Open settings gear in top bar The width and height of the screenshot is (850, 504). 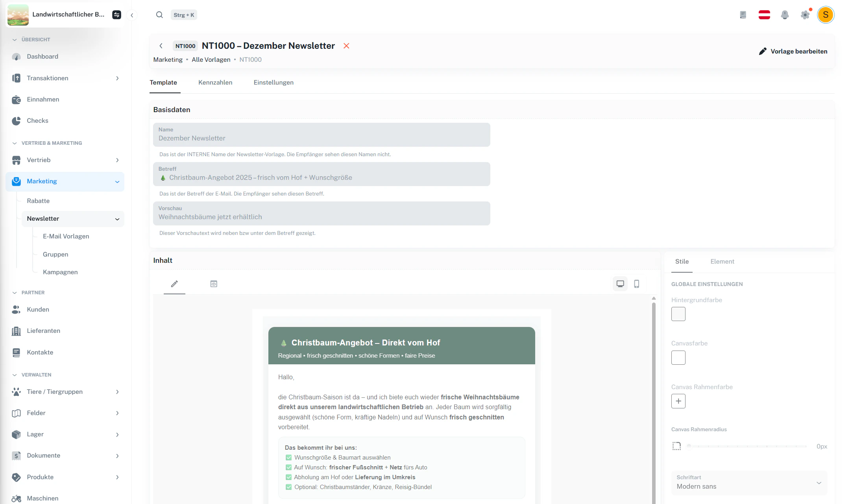(805, 15)
